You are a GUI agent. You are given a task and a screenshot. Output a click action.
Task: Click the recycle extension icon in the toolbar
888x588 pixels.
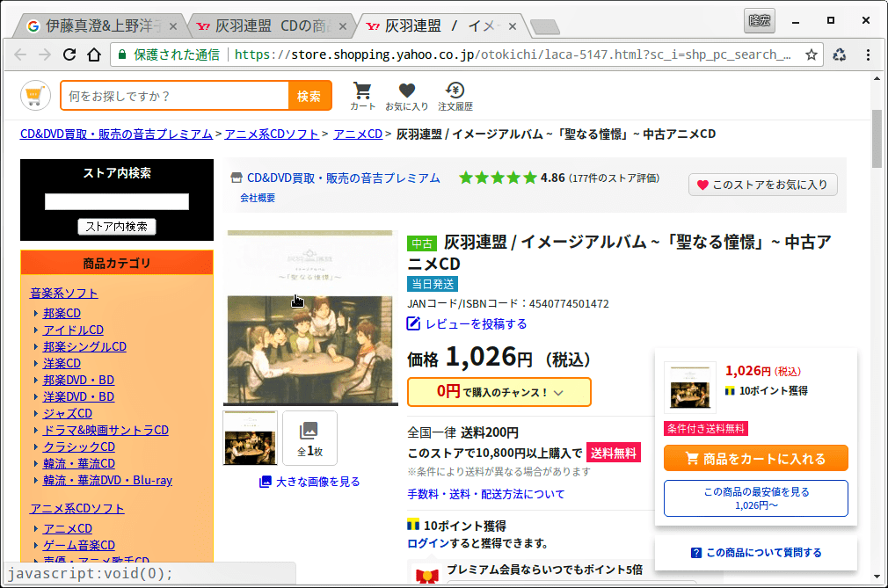(840, 54)
